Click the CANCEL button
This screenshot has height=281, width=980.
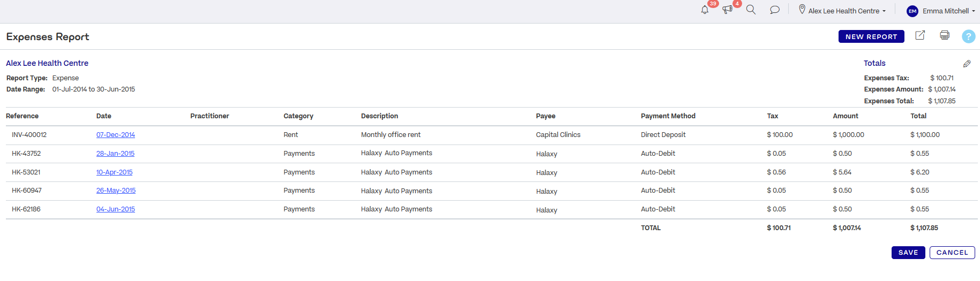coord(952,253)
